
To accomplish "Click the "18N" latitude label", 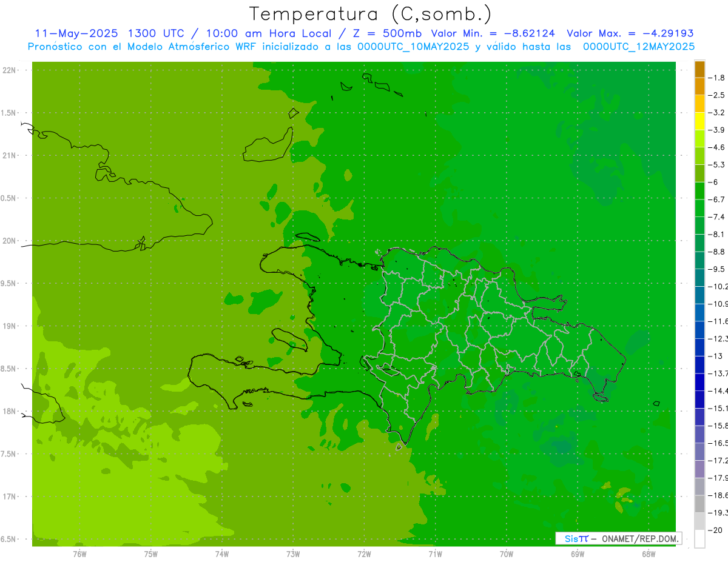I will tap(10, 411).
